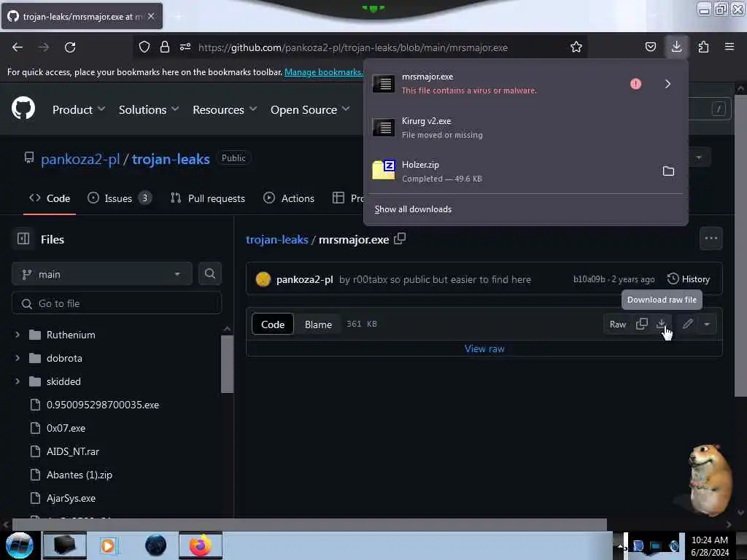Image resolution: width=747 pixels, height=560 pixels.
Task: Click the Raw button
Action: coord(617,324)
